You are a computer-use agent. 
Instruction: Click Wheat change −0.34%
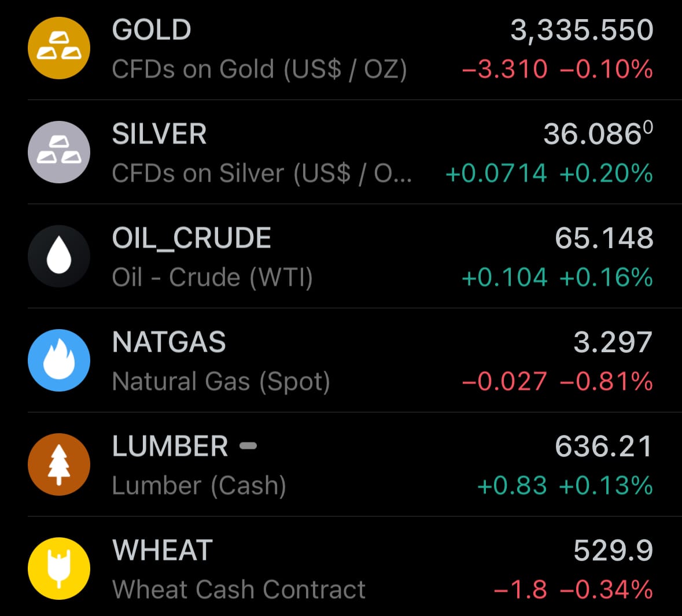(607, 590)
